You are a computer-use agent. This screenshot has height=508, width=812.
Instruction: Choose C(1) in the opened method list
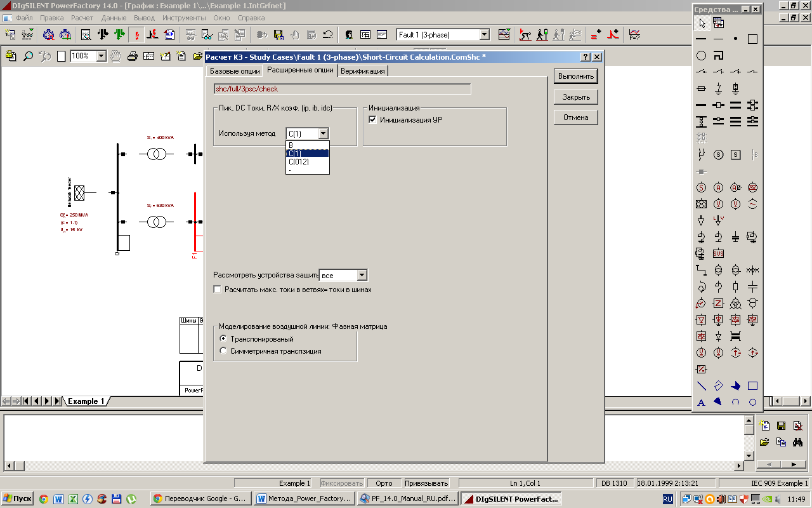(308, 153)
